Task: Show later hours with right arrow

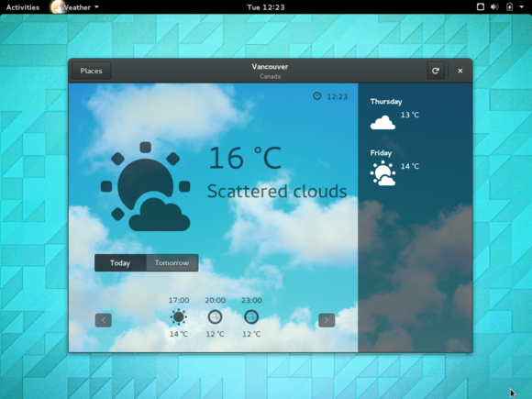Action: [x=327, y=320]
